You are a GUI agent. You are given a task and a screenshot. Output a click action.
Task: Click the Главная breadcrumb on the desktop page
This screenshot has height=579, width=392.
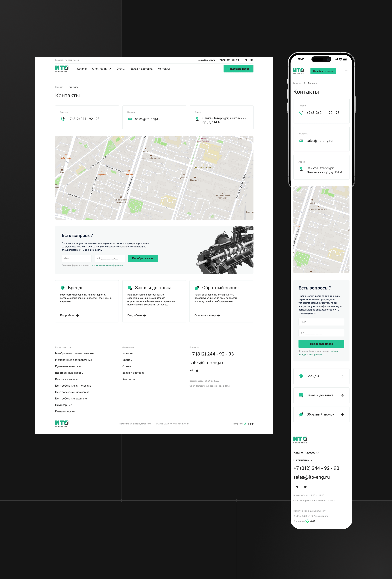[59, 87]
